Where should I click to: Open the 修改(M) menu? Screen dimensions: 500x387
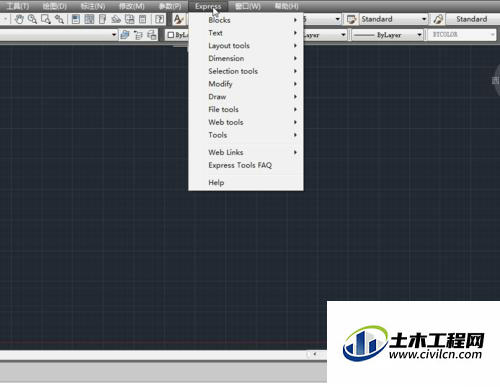(132, 6)
